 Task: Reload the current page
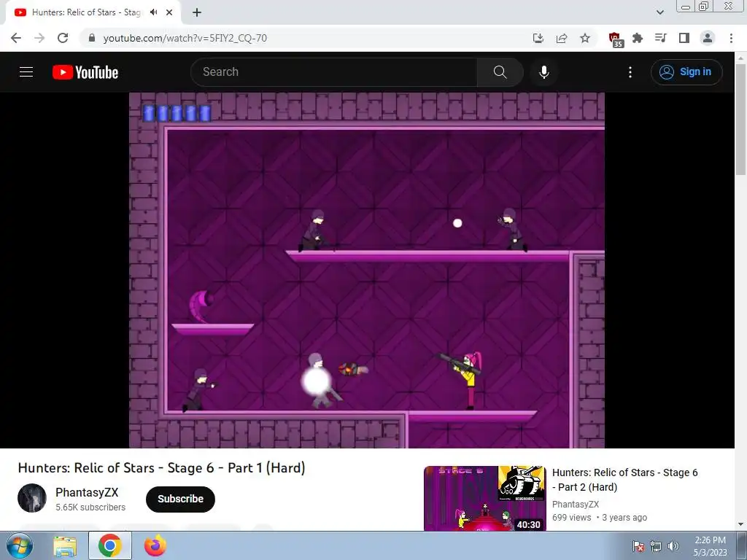[63, 38]
